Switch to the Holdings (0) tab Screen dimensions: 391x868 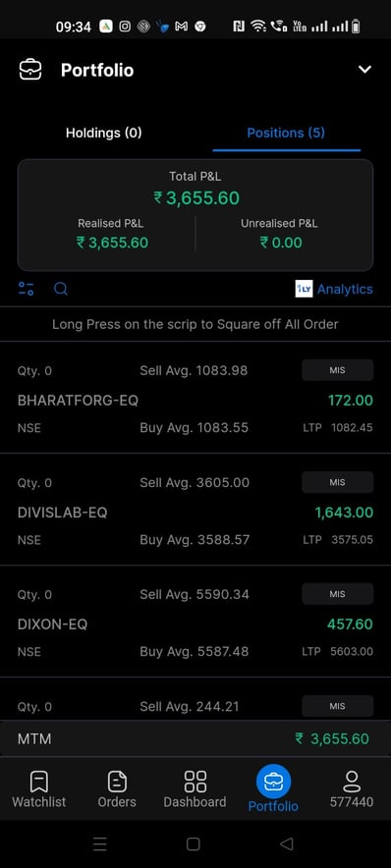(103, 133)
